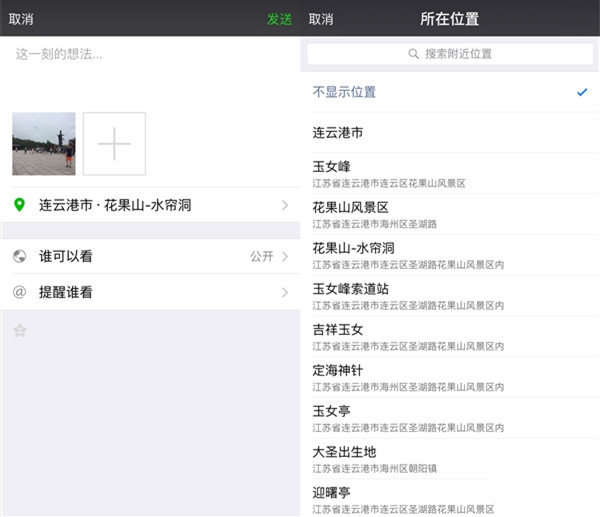Screen dimensions: 600x517
Task: Cancel the post with left 取消
Action: pyautogui.click(x=21, y=18)
